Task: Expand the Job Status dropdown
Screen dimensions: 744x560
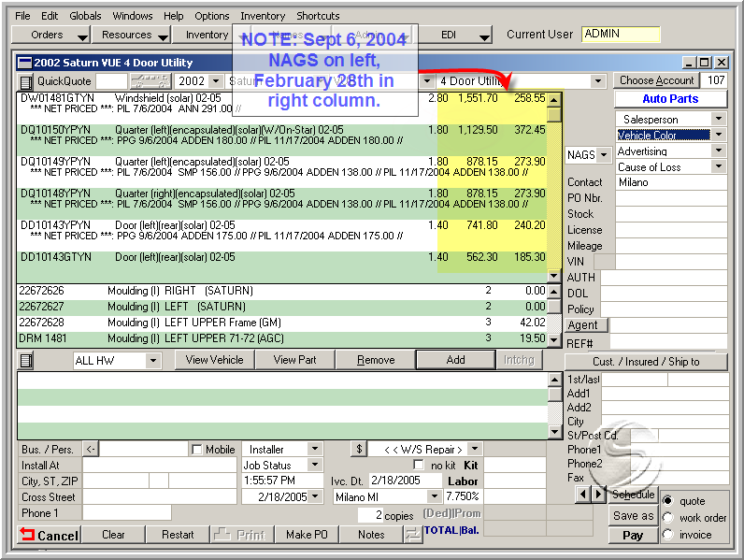Action: pyautogui.click(x=314, y=466)
